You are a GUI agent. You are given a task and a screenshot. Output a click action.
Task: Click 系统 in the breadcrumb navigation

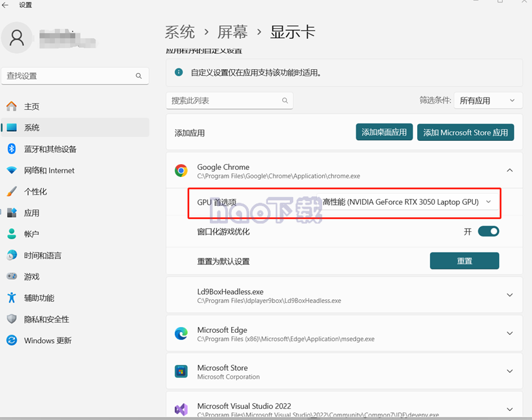(180, 32)
